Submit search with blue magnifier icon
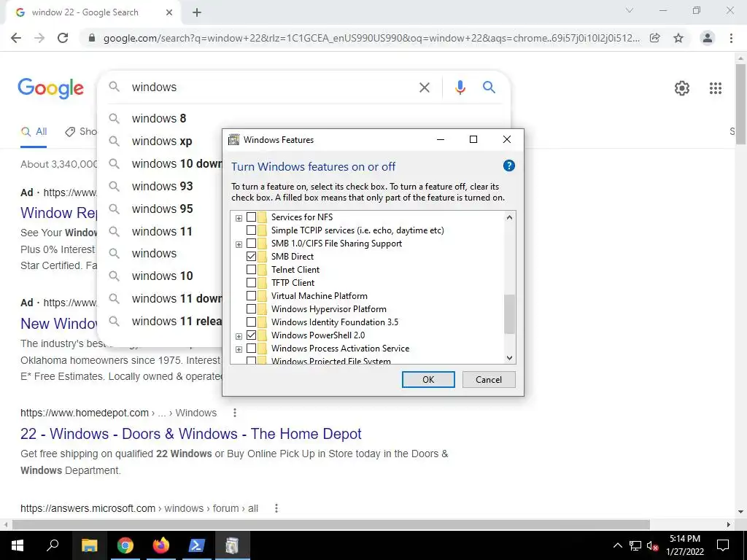The image size is (747, 560). [489, 87]
